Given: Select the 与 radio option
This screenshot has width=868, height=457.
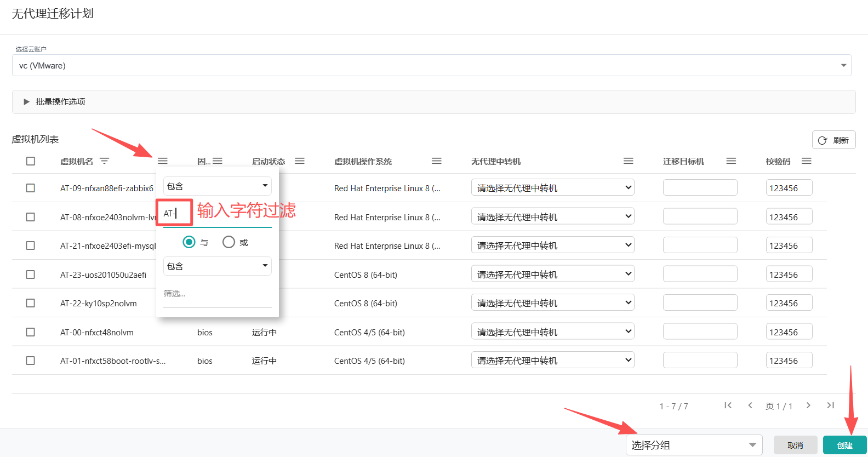Looking at the screenshot, I should [x=189, y=242].
